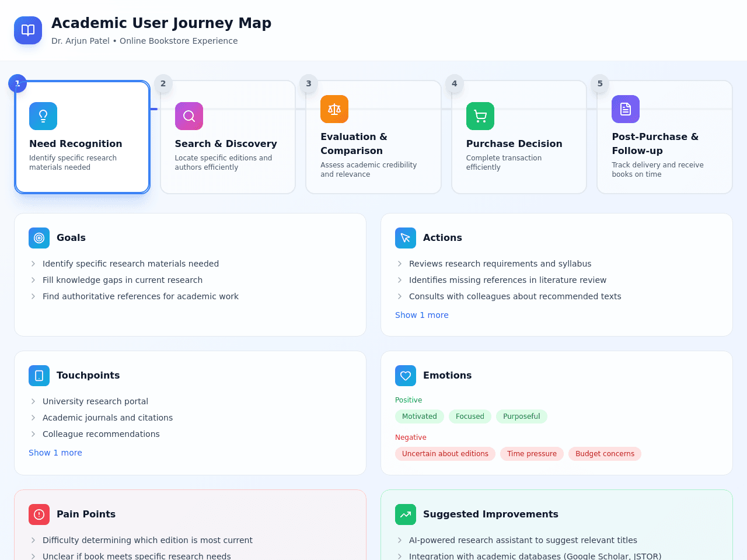Click chevron beside Fill knowledge gaps
The image size is (747, 560).
click(33, 280)
